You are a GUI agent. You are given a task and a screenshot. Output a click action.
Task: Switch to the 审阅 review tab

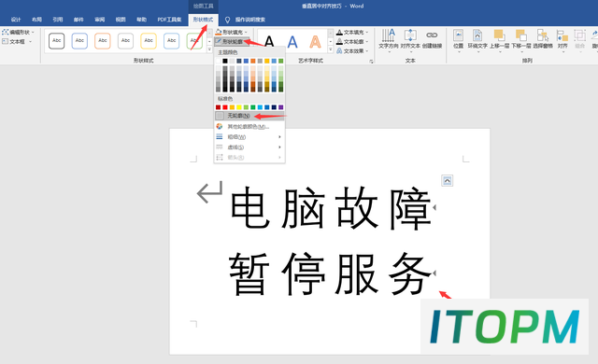[x=100, y=20]
